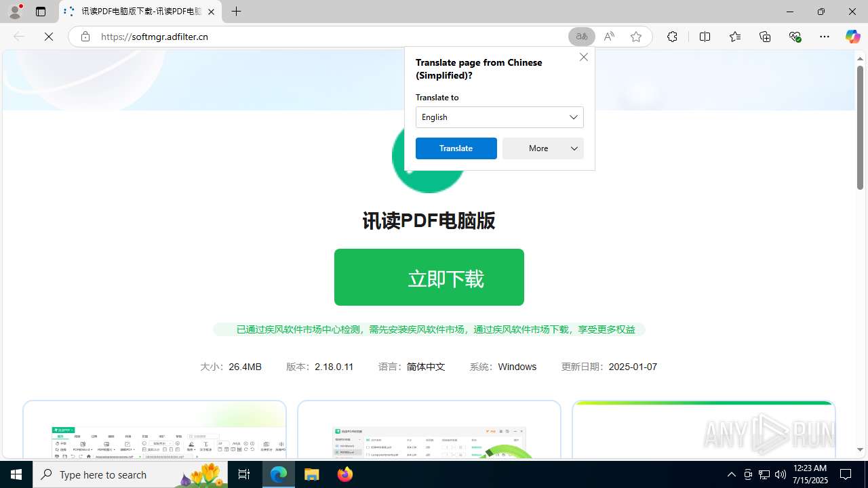Go back with the back arrow
This screenshot has width=868, height=488.
(x=19, y=37)
